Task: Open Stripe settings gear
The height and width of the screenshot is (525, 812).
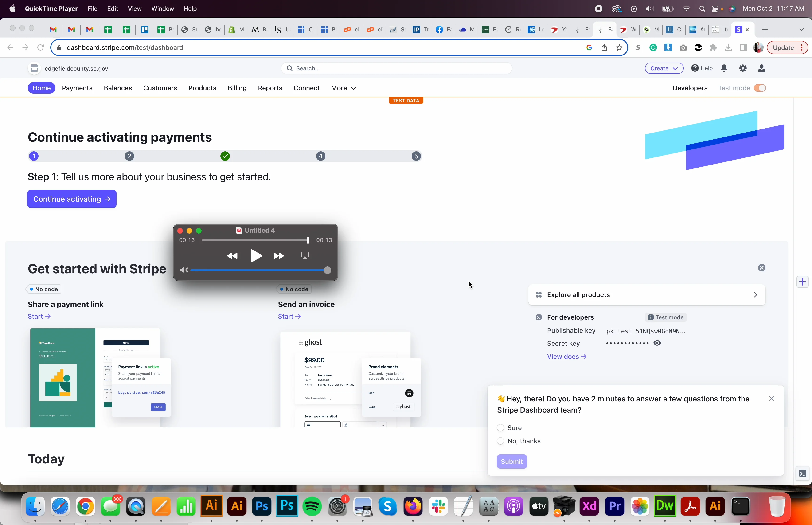Action: (743, 68)
